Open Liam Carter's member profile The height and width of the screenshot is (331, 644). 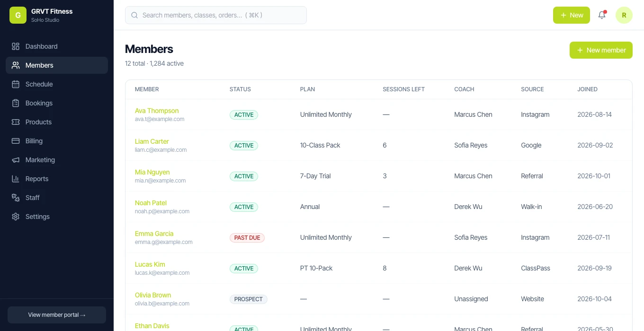[x=152, y=141]
